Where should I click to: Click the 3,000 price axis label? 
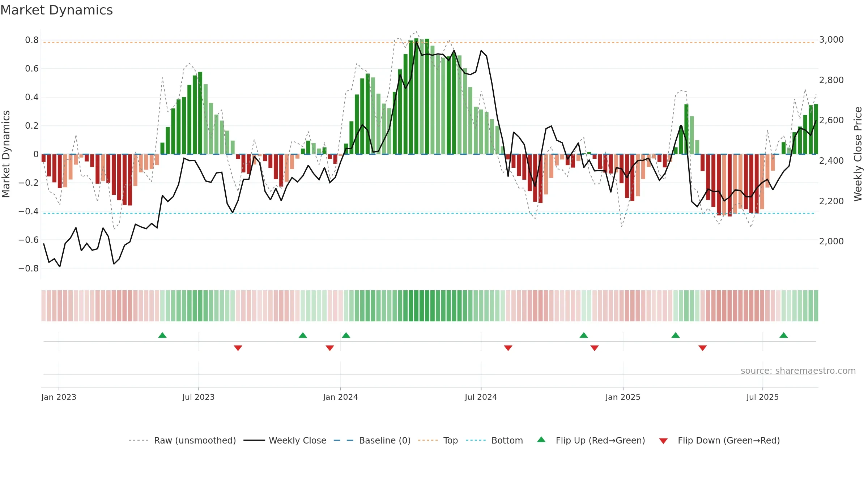click(831, 40)
